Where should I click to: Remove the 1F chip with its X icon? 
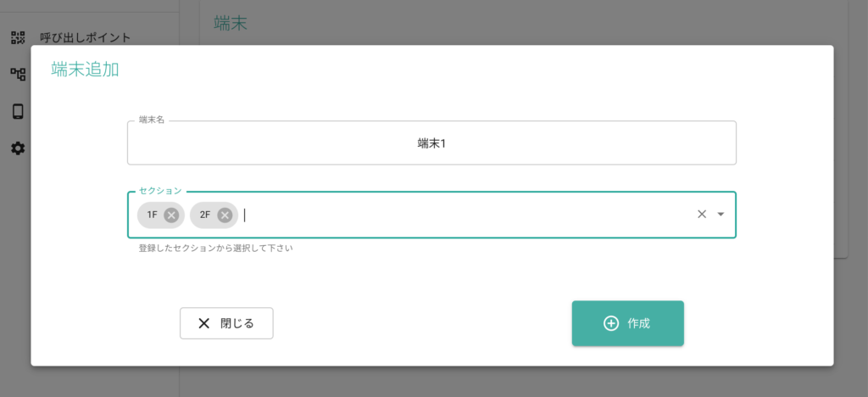coord(171,215)
